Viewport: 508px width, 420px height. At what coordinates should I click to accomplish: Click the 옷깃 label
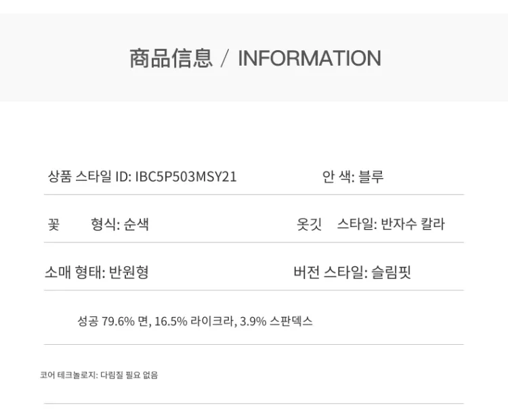coord(309,225)
